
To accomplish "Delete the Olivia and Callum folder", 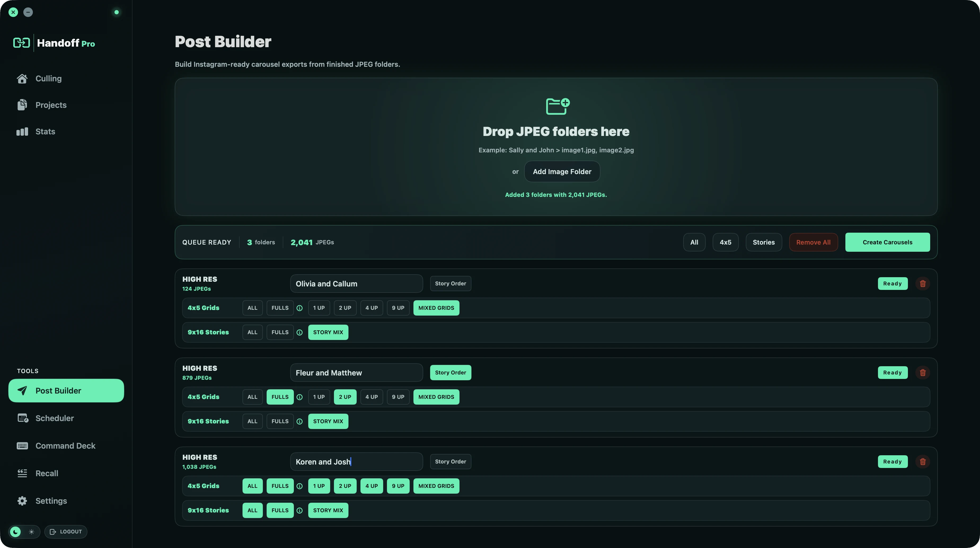I will click(922, 284).
